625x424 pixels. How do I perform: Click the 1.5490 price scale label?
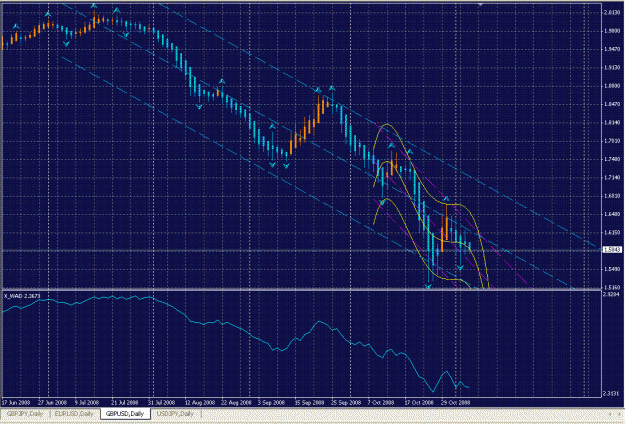point(611,269)
